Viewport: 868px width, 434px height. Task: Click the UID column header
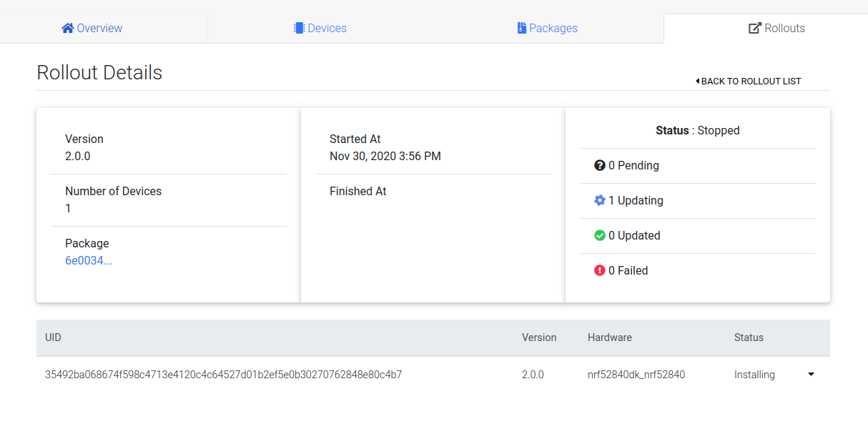(x=53, y=337)
